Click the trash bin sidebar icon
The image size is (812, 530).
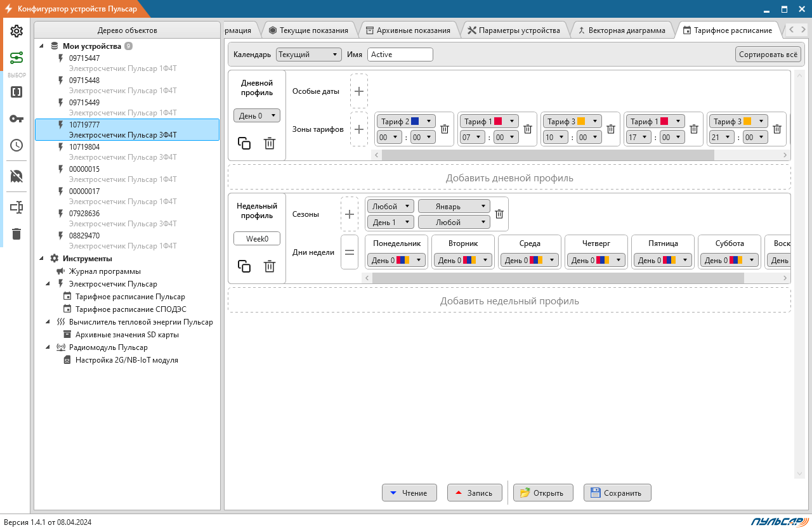[16, 234]
